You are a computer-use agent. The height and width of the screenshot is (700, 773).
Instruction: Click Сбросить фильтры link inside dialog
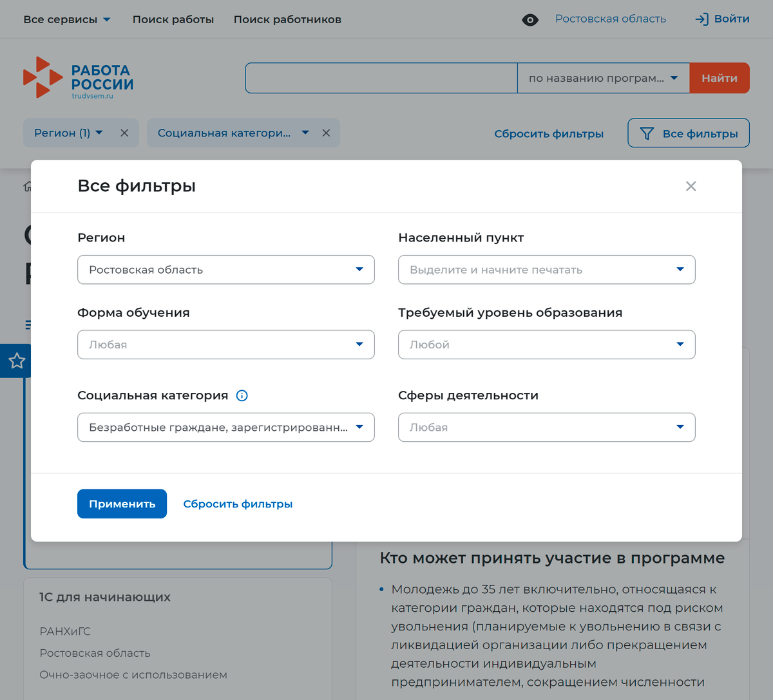click(x=238, y=504)
